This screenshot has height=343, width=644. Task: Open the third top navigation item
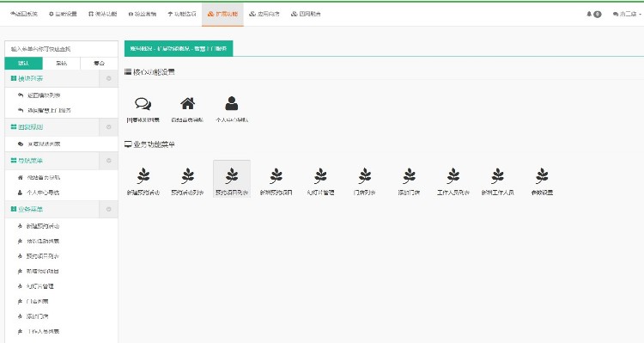[x=103, y=14]
